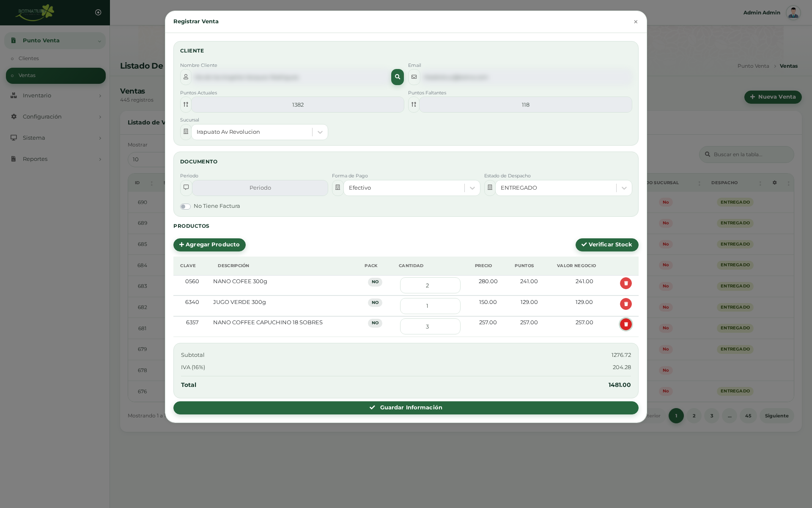Click the client search magnifier icon
812x508 pixels.
coord(397,77)
